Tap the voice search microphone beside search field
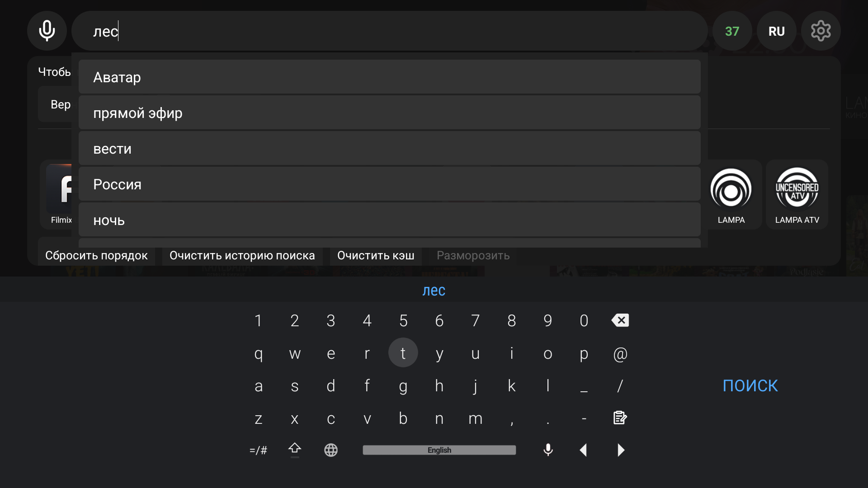The height and width of the screenshot is (488, 868). click(x=47, y=31)
